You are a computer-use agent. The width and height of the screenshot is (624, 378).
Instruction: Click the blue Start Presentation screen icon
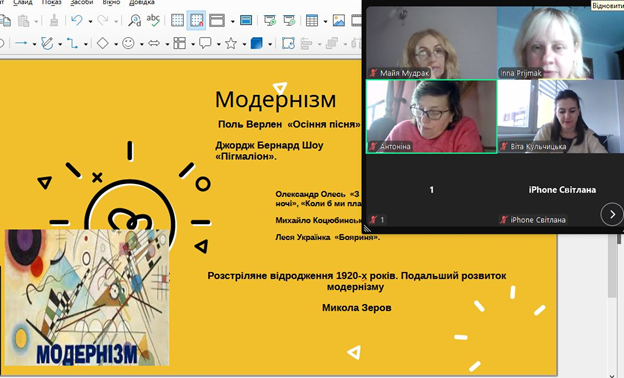246,20
